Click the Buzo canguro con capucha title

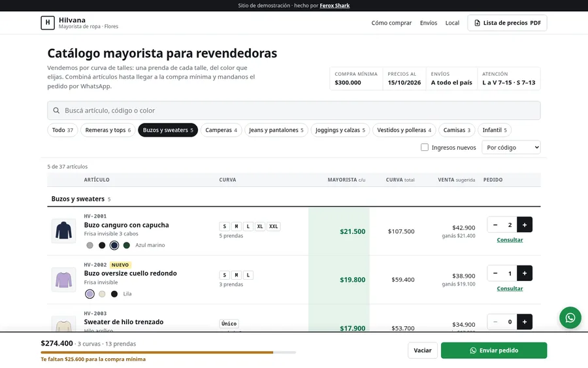point(126,225)
